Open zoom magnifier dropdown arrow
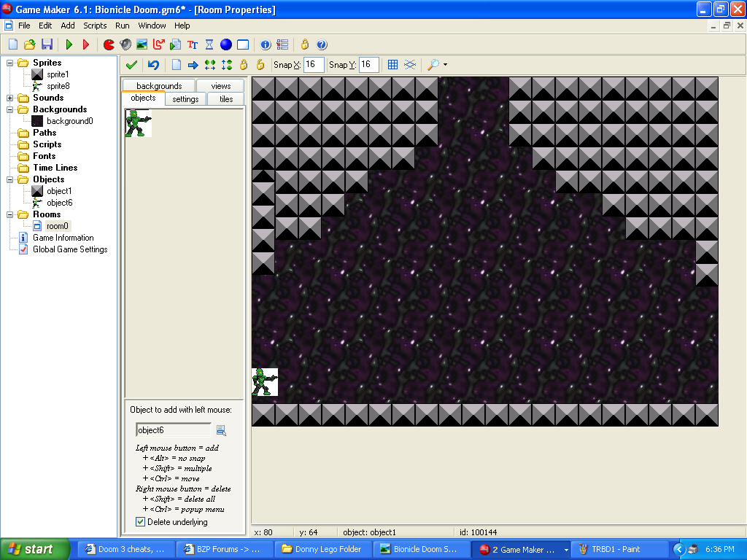The width and height of the screenshot is (747, 560). tap(446, 65)
